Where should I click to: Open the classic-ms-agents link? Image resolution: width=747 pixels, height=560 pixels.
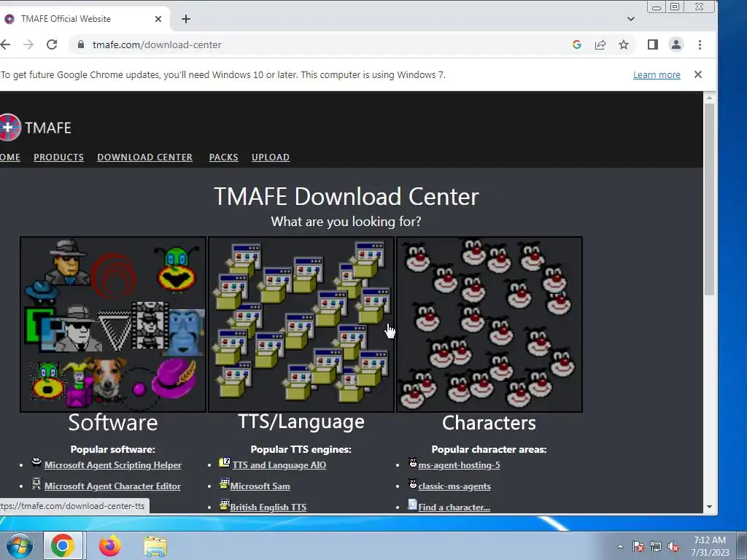[x=454, y=486]
